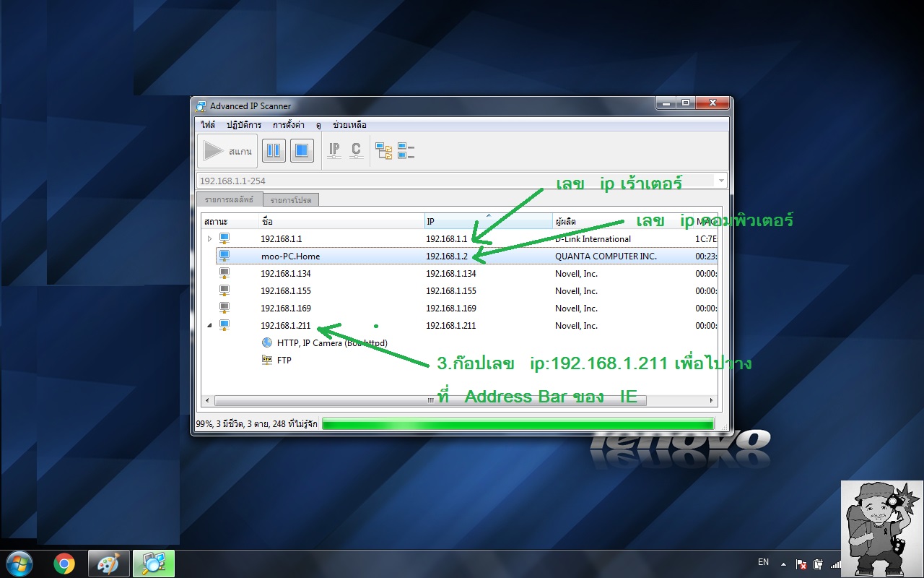Click the FTP service icon
The height and width of the screenshot is (578, 924).
(267, 360)
